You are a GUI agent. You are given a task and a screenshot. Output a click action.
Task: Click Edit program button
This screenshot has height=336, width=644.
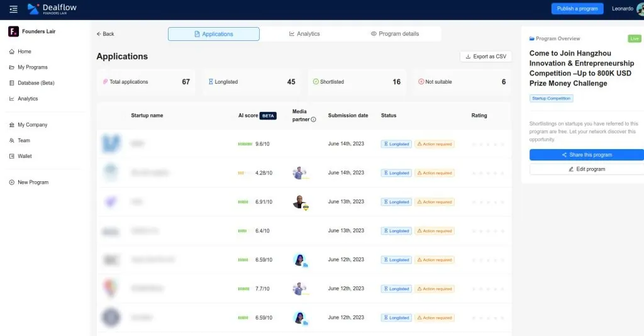(587, 169)
